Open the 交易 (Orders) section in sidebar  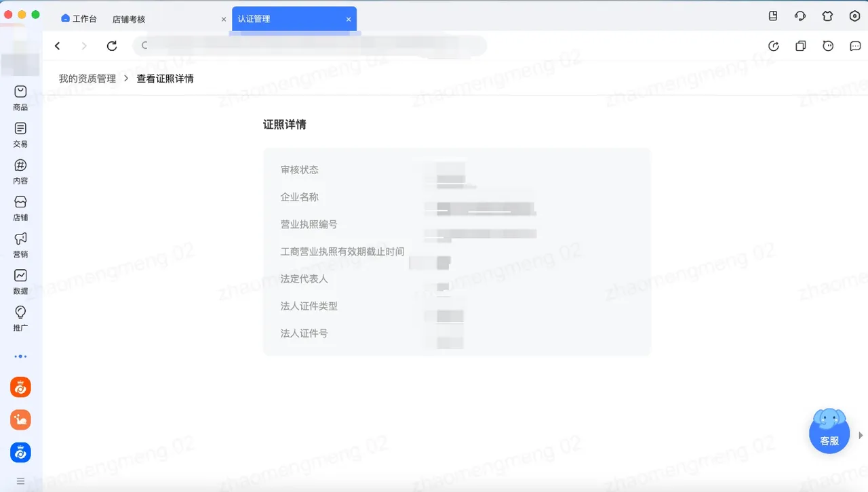click(20, 134)
